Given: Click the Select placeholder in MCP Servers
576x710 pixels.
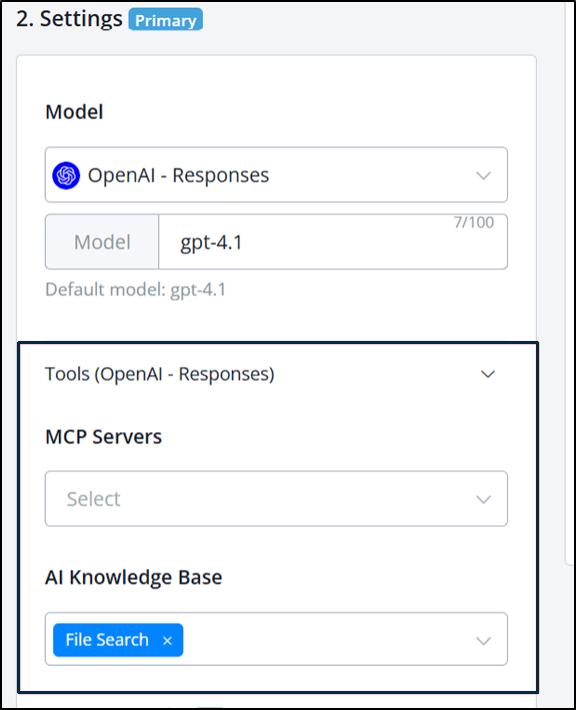Looking at the screenshot, I should click(94, 499).
